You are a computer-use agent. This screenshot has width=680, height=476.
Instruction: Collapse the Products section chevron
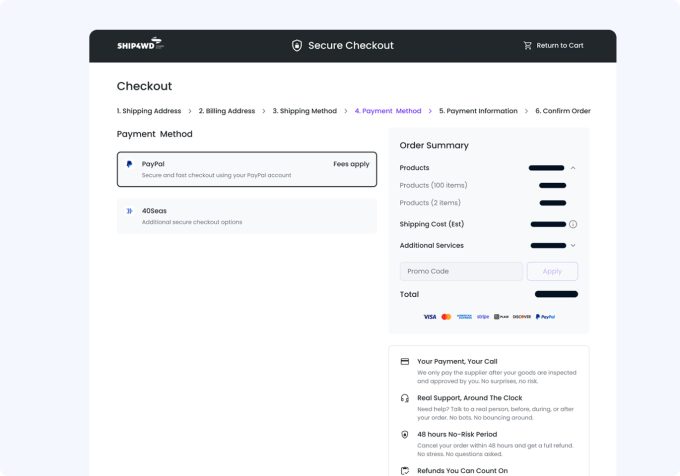573,168
